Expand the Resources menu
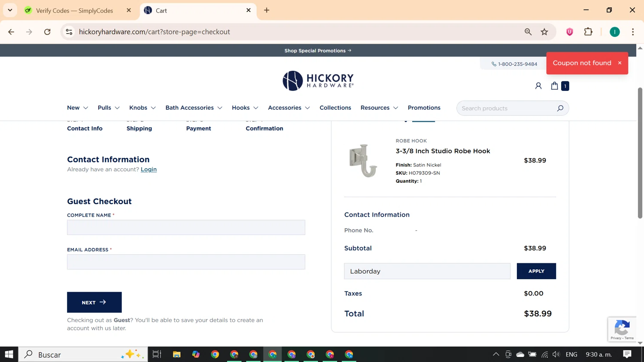The image size is (644, 362). [x=380, y=108]
